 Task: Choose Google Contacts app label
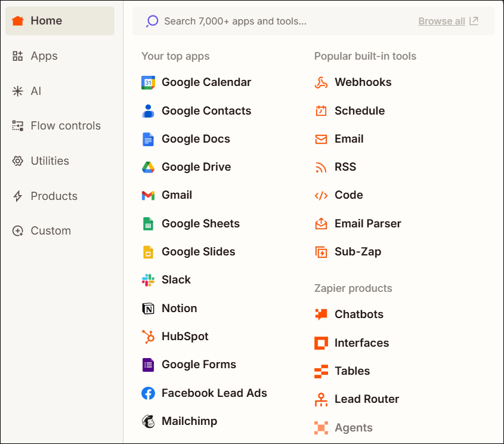(206, 111)
